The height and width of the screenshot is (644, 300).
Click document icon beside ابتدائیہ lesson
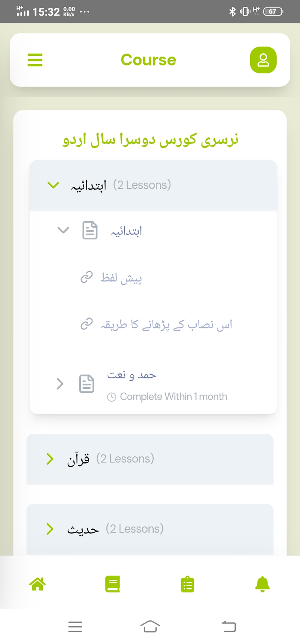[x=90, y=230]
